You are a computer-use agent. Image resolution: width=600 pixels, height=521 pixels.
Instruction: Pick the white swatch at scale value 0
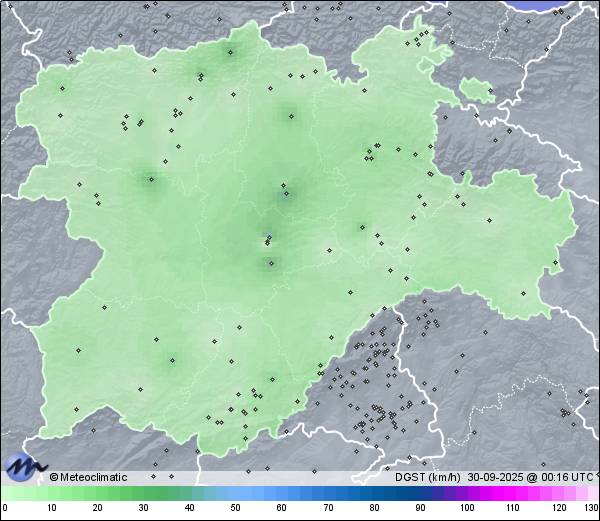pyautogui.click(x=5, y=493)
